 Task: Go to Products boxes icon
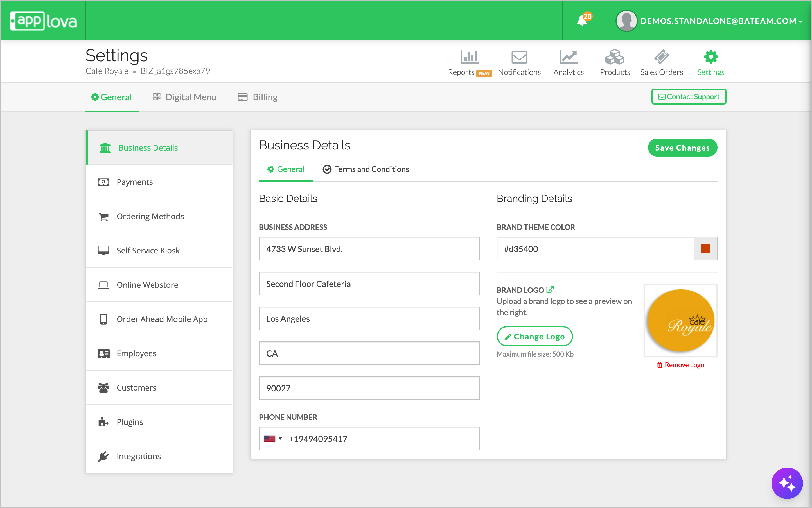[615, 57]
